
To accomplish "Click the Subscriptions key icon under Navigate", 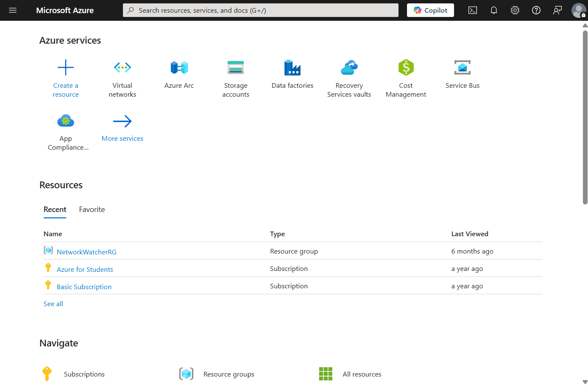I will click(x=47, y=374).
